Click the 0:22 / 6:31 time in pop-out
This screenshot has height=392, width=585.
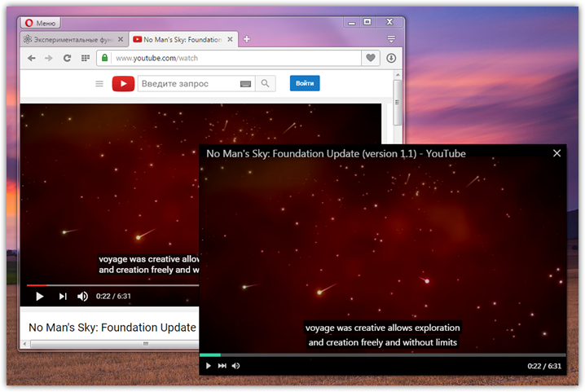[x=544, y=366]
